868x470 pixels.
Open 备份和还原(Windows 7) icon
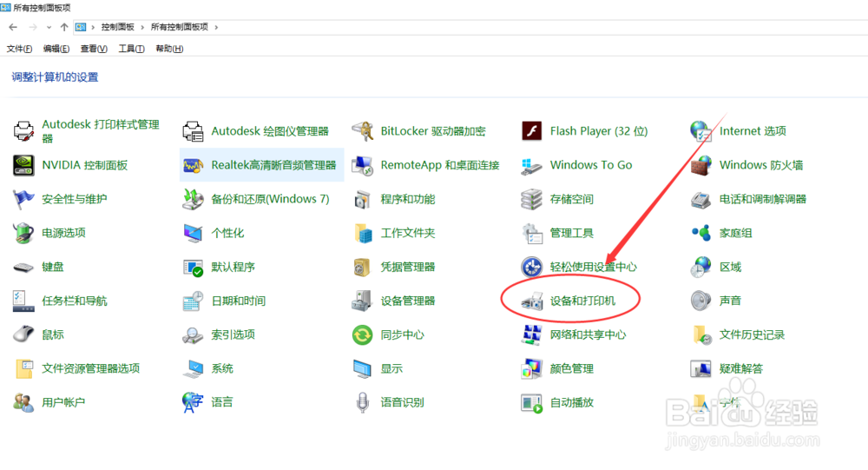[x=194, y=199]
